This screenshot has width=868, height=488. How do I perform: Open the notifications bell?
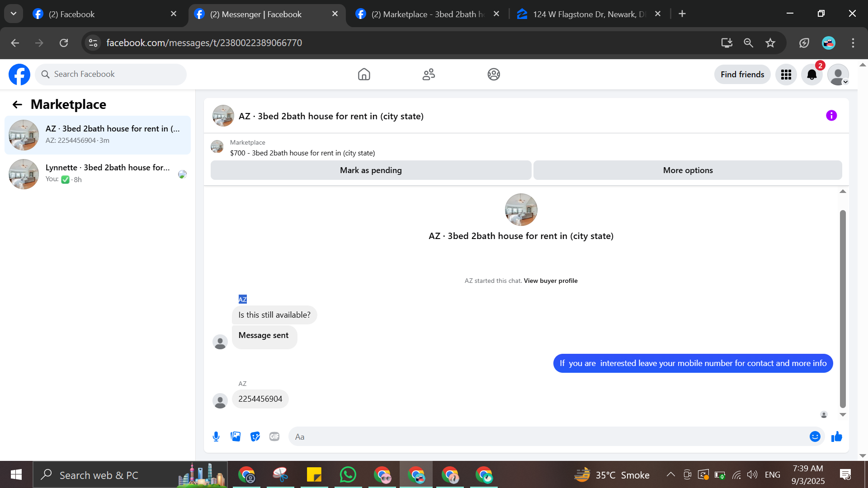coord(812,75)
